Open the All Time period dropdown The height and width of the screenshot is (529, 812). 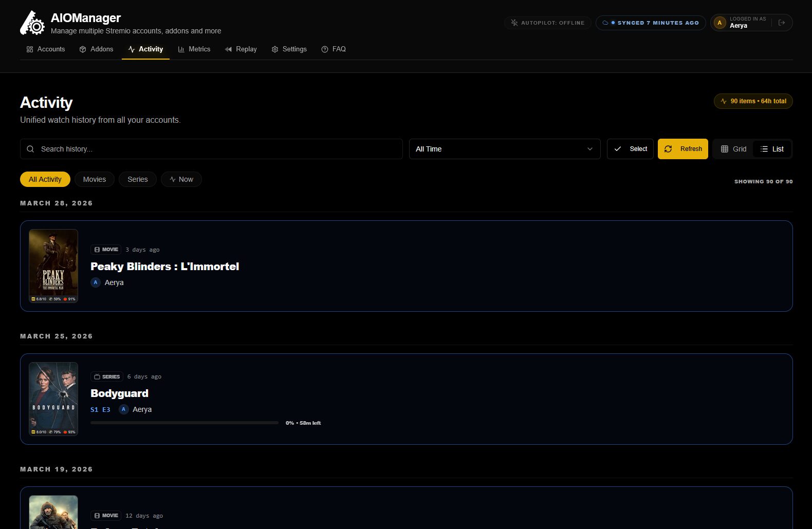click(x=505, y=149)
